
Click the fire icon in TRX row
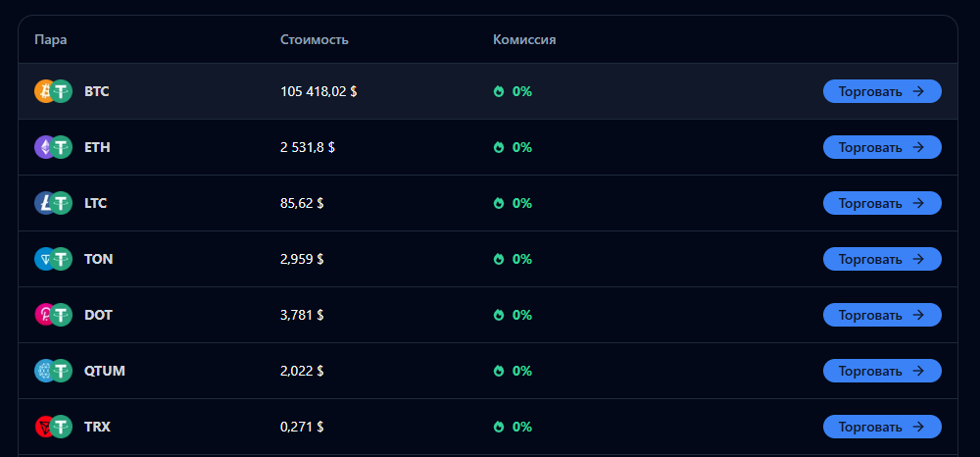click(498, 427)
